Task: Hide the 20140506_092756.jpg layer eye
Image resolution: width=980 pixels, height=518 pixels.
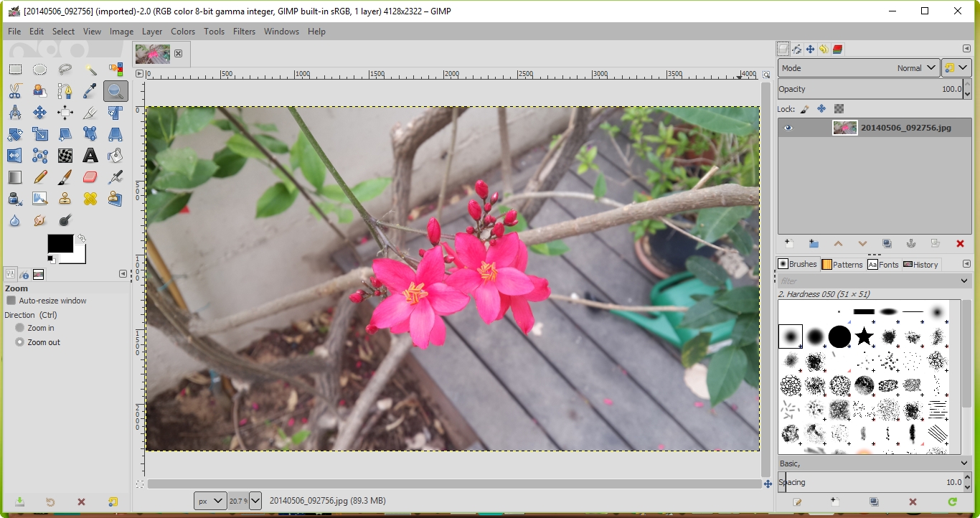Action: (788, 128)
